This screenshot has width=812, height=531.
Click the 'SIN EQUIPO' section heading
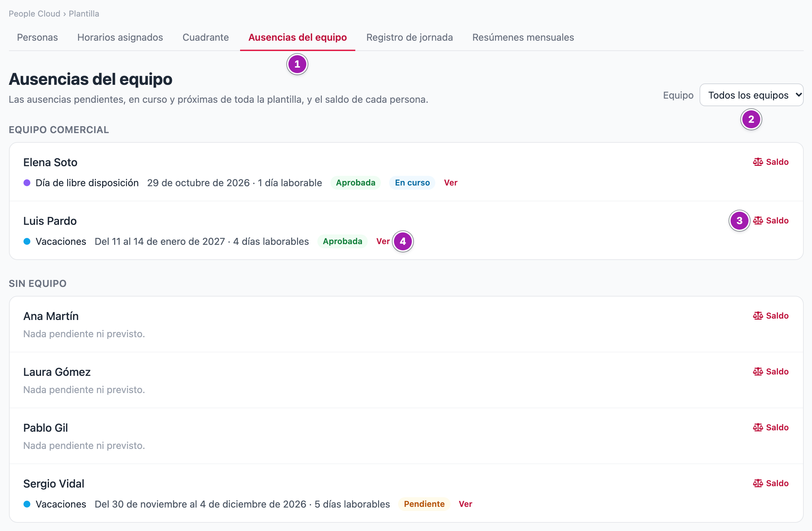tap(38, 283)
